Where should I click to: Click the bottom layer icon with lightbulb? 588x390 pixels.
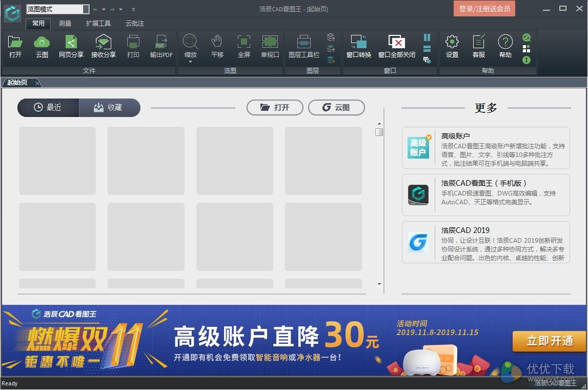[330, 60]
